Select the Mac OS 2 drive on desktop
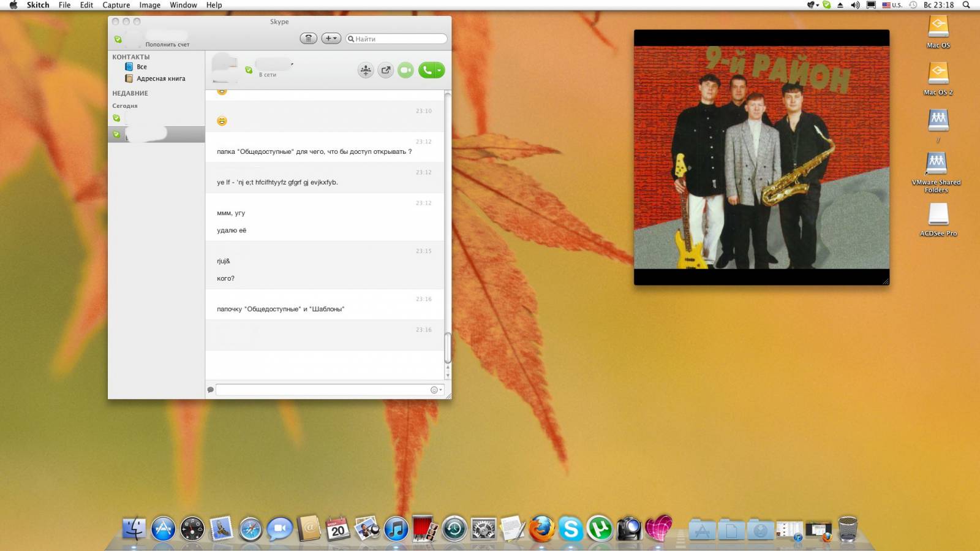 point(938,78)
